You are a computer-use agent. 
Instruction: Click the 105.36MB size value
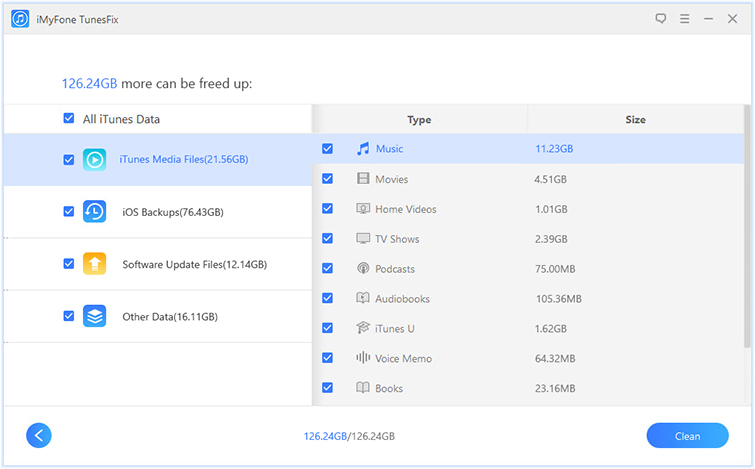pos(559,299)
